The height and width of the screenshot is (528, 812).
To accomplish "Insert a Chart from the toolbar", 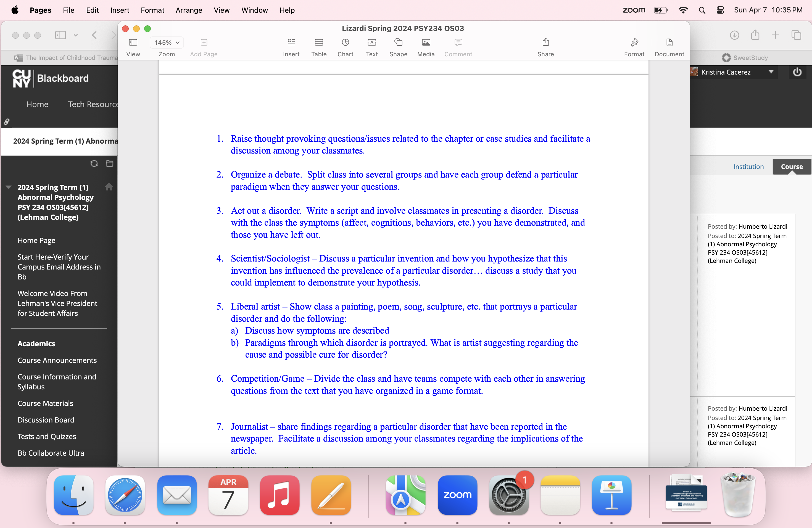I will pos(345,47).
